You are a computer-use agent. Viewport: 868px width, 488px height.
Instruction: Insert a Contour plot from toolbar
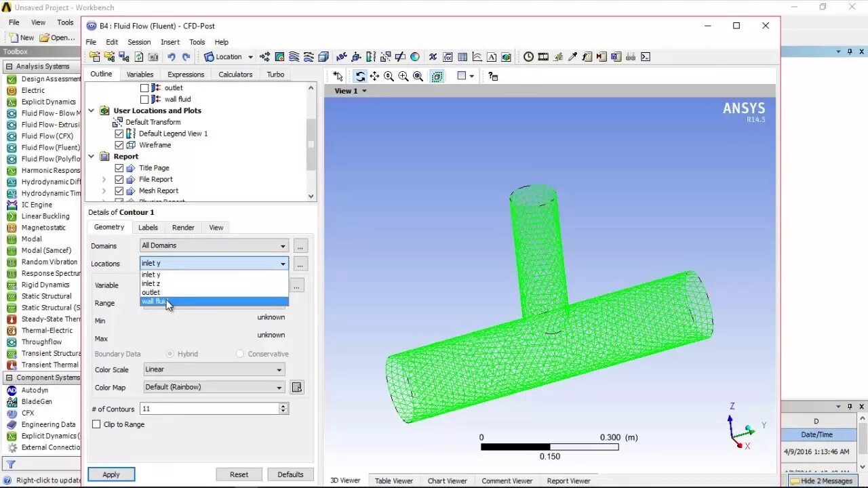tap(279, 57)
